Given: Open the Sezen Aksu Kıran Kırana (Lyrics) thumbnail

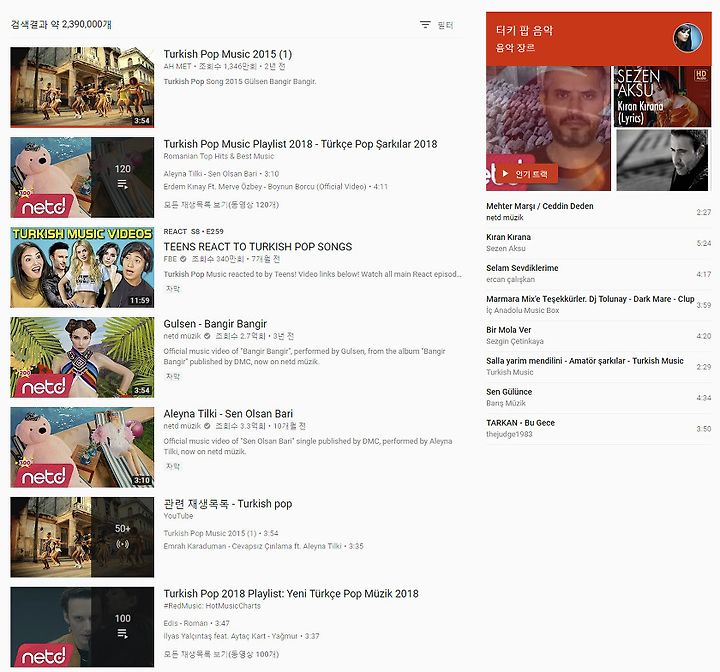Looking at the screenshot, I should (x=663, y=96).
